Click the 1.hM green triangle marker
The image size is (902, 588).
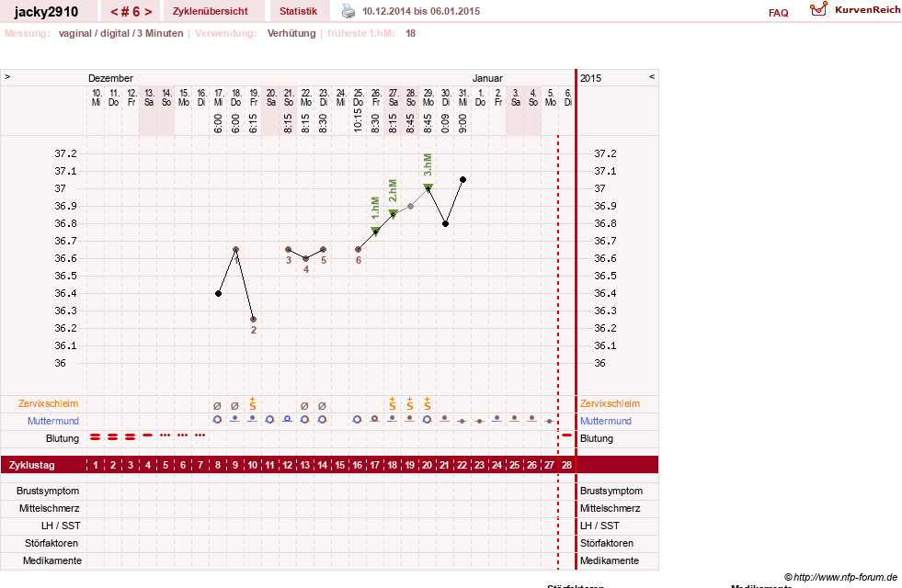click(376, 231)
